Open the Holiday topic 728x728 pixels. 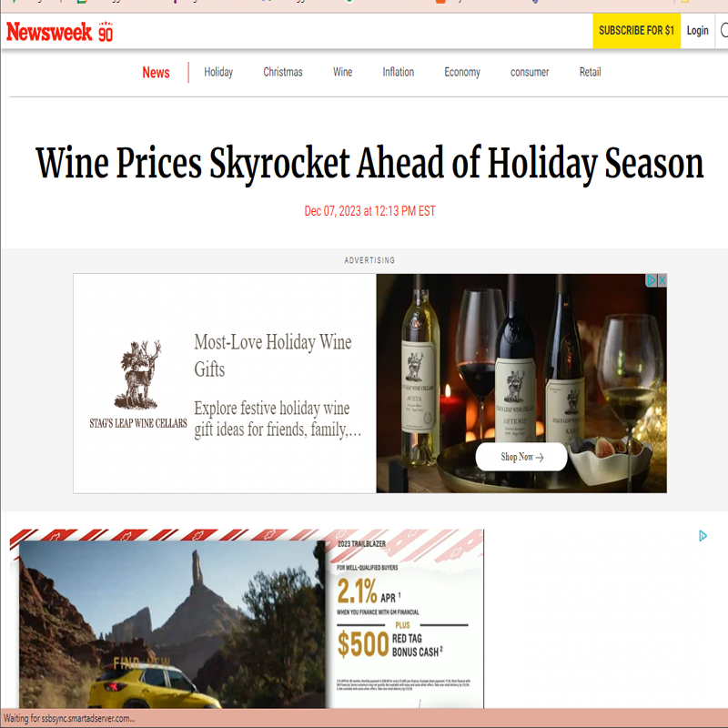(218, 72)
